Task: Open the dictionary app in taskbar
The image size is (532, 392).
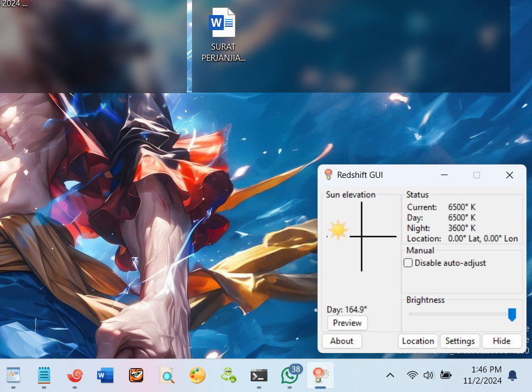Action: click(x=13, y=375)
